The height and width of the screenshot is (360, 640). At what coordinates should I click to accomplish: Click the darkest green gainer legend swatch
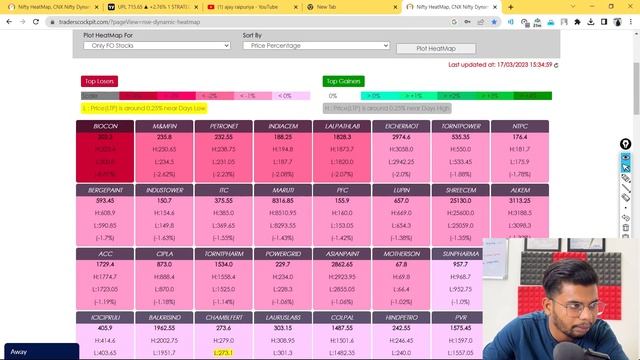(533, 96)
